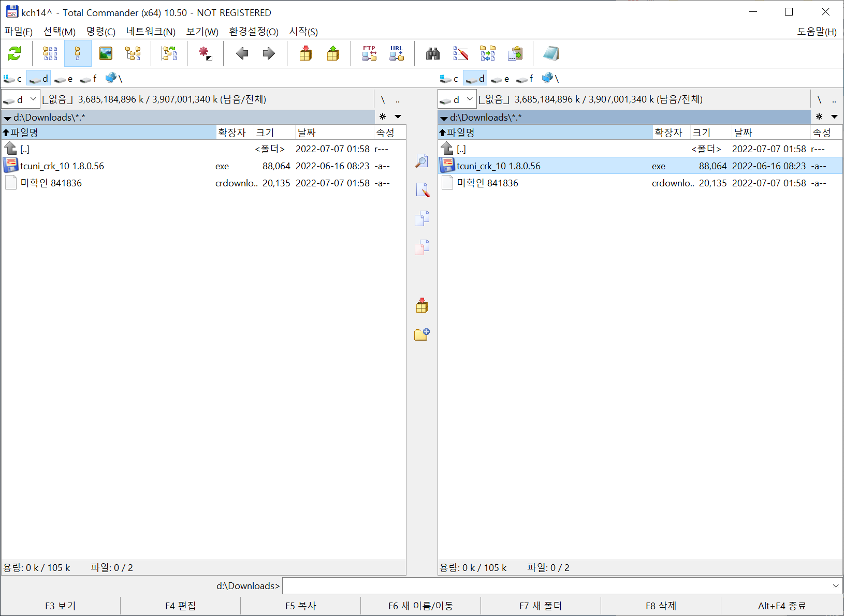The width and height of the screenshot is (844, 616).
Task: Click left panel path d:\Downloads\*.* header
Action: (x=187, y=117)
